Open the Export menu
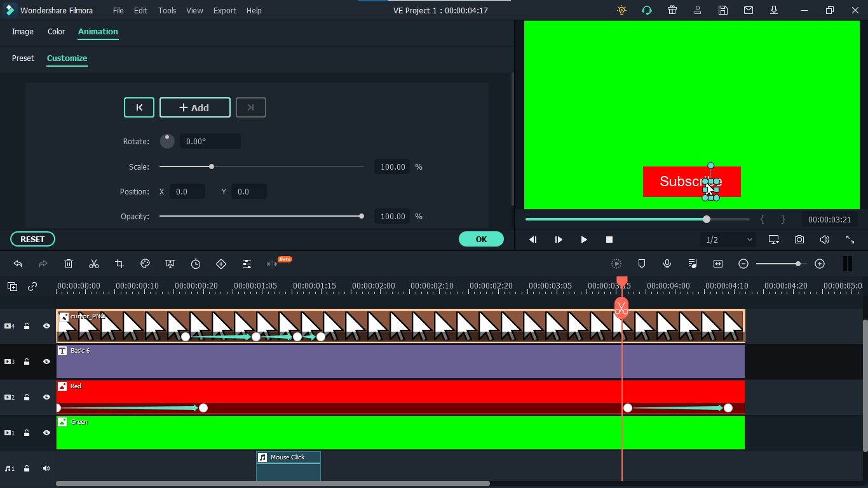 (x=225, y=11)
